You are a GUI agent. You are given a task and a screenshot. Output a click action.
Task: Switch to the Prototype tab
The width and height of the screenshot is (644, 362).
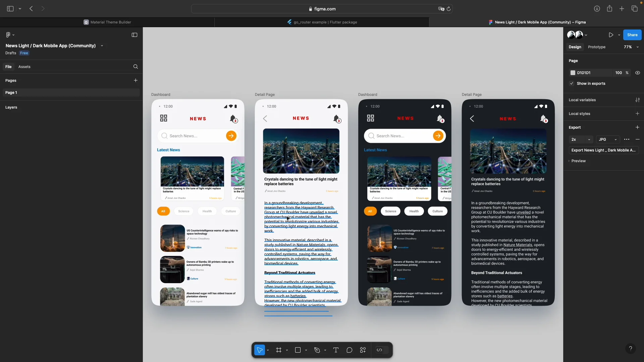tap(596, 47)
